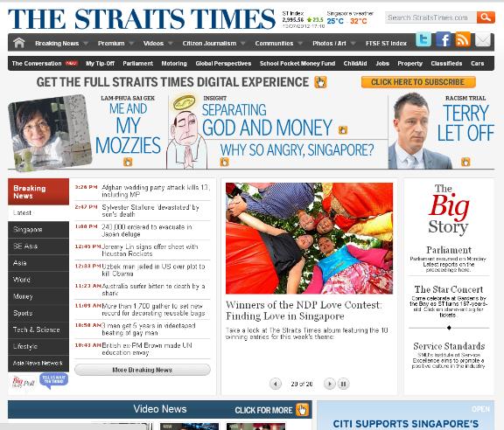Open the Cars section
Image resolution: width=504 pixels, height=430 pixels.
(x=478, y=63)
